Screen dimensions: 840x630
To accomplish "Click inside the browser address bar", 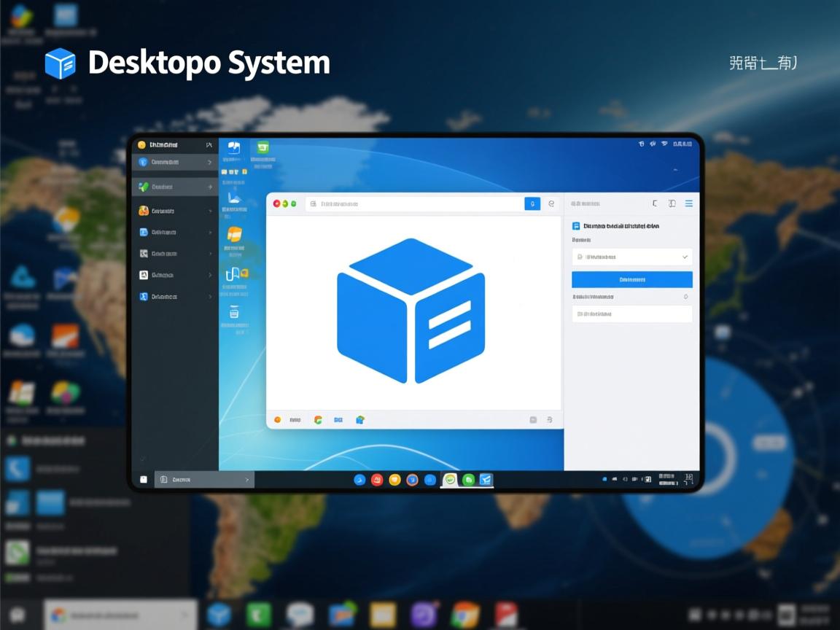I will coord(416,204).
